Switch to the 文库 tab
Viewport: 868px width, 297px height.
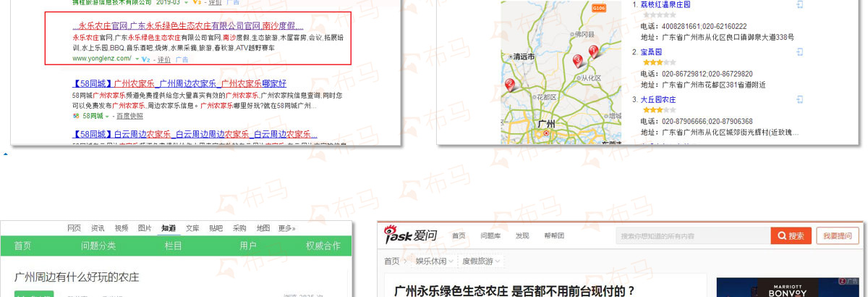[192, 228]
